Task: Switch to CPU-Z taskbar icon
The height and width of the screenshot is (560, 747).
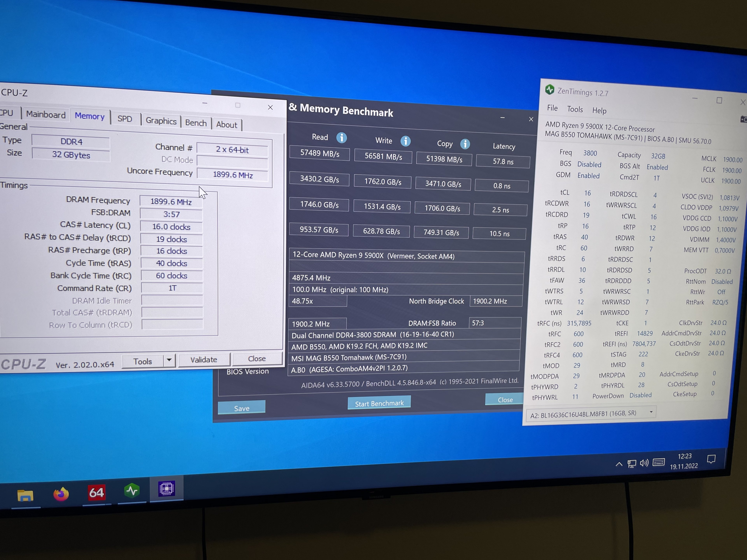Action: pos(167,488)
